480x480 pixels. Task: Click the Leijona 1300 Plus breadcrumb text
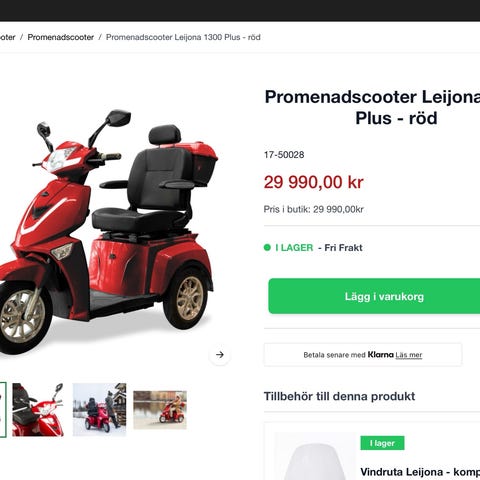(183, 37)
